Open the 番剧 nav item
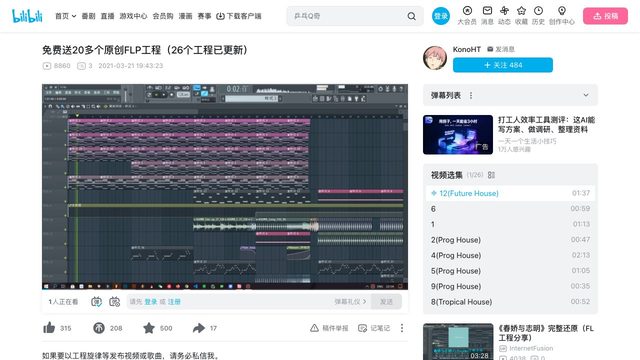The width and height of the screenshot is (640, 360). click(89, 16)
